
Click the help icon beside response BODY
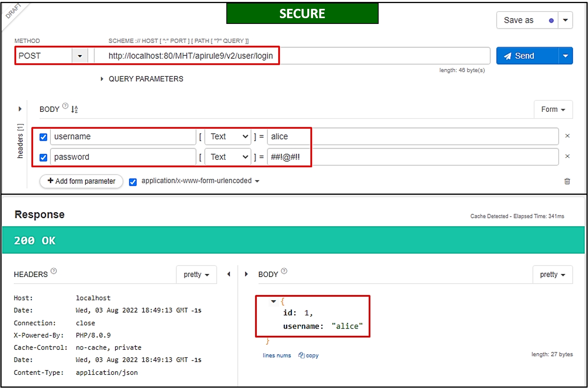click(x=284, y=271)
